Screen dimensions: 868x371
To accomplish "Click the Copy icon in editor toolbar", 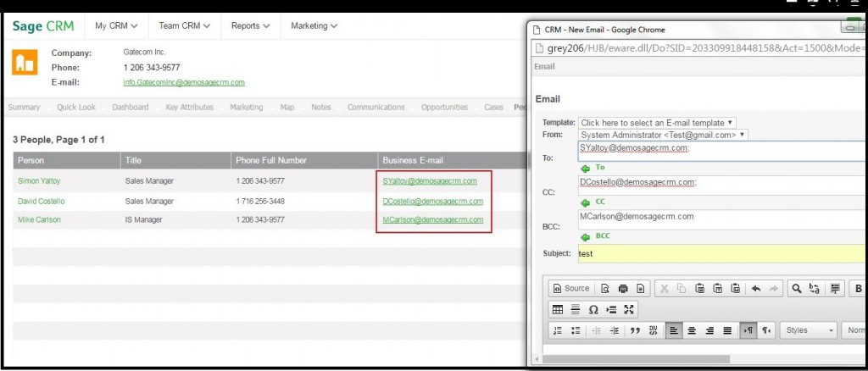I will (x=682, y=289).
